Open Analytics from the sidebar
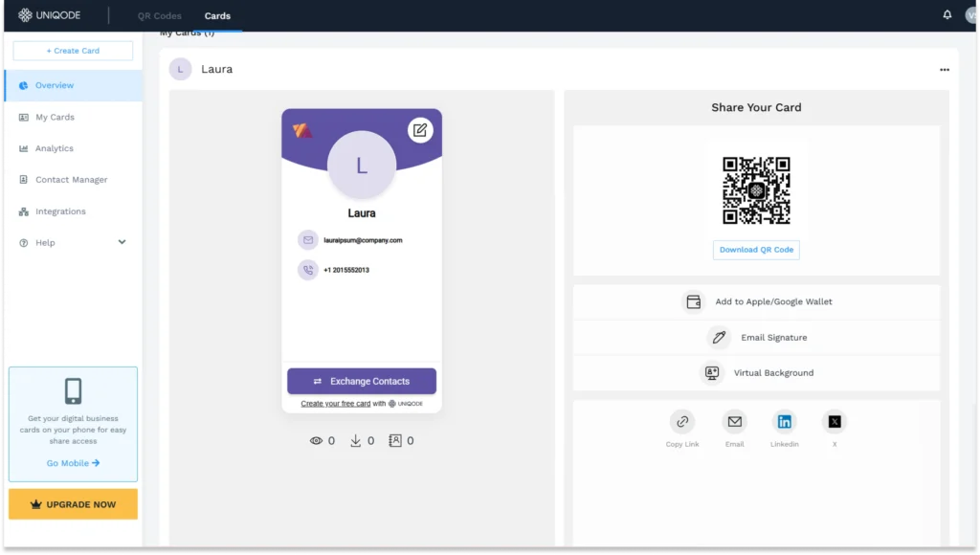This screenshot has width=980, height=555. pos(46,148)
